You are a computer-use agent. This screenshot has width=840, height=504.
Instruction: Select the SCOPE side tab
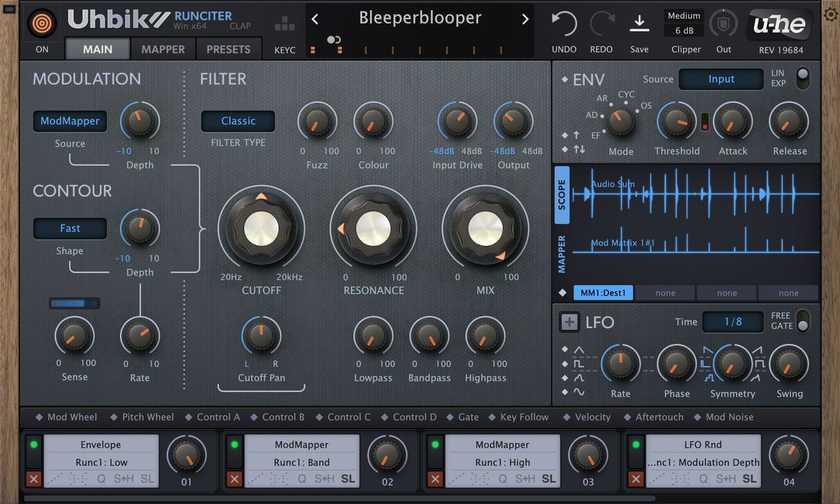562,195
